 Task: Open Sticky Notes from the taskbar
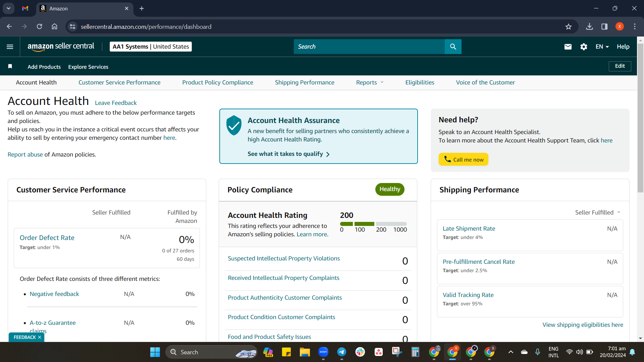click(x=286, y=352)
